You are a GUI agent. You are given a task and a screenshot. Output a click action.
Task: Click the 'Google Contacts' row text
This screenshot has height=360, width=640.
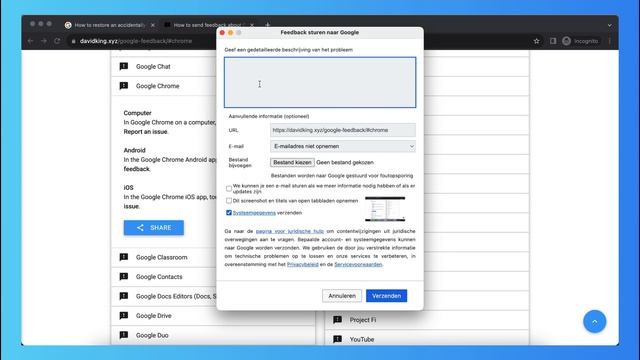pyautogui.click(x=159, y=277)
